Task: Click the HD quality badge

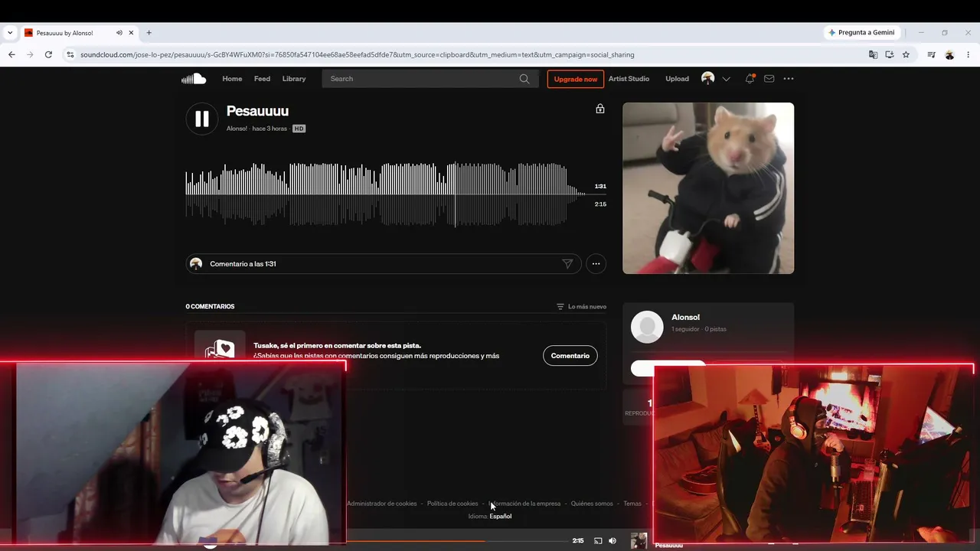Action: point(299,129)
